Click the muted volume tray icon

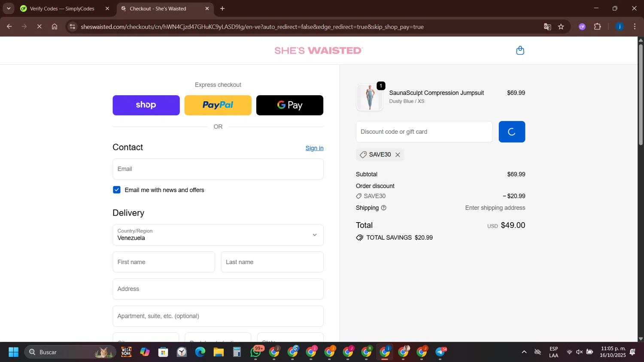[579, 352]
